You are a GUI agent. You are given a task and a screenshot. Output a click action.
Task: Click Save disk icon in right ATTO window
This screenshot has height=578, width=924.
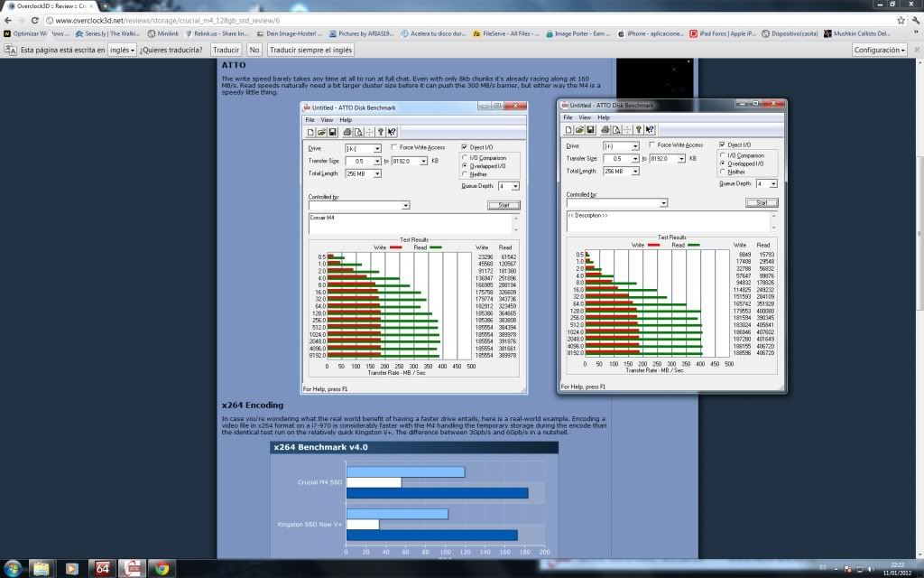(590, 130)
